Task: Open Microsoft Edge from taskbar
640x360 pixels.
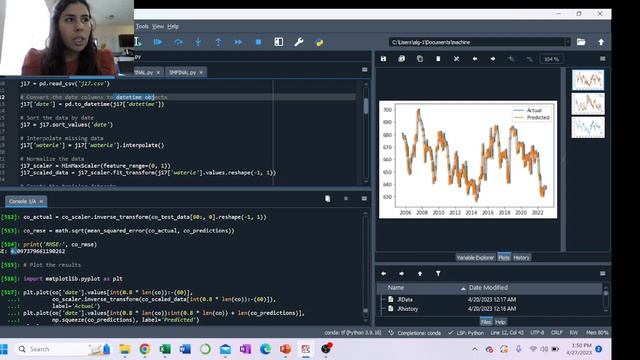Action: 265,349
